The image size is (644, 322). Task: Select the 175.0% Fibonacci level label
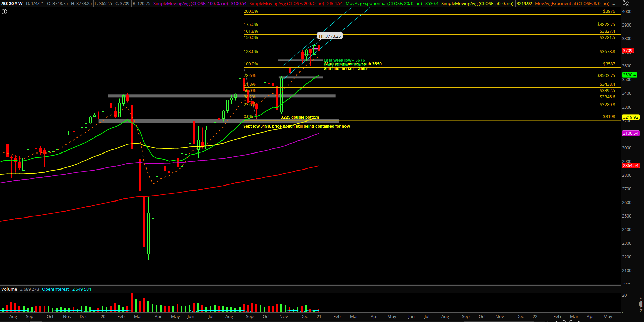click(x=251, y=25)
